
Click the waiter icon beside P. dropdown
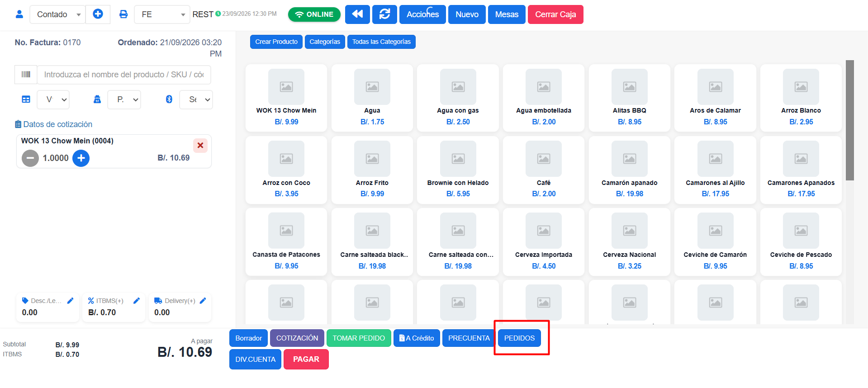point(97,99)
